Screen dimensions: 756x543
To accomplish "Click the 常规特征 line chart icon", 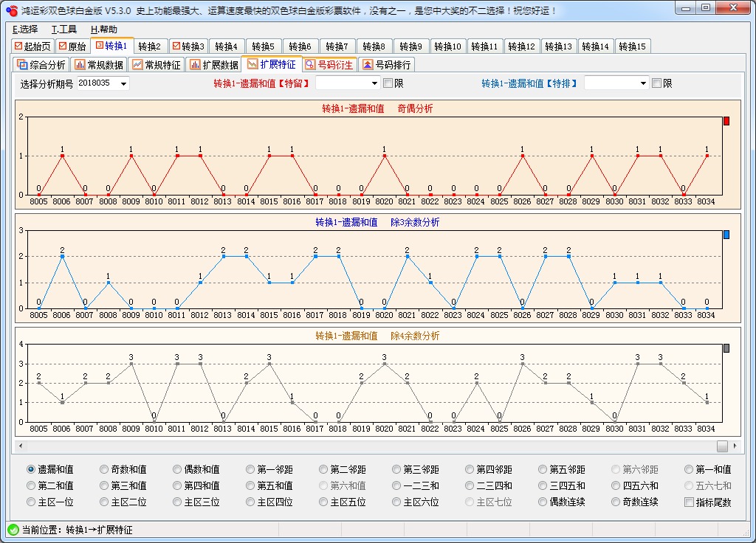I will [137, 65].
